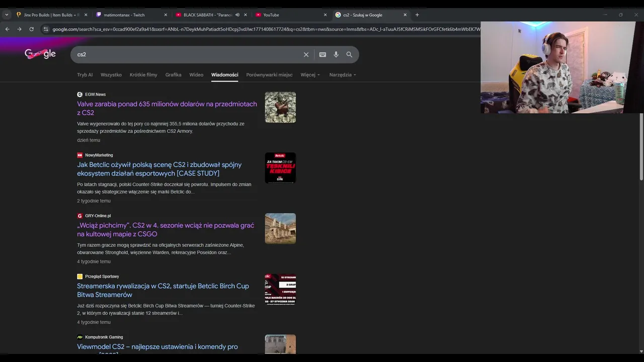This screenshot has width=644, height=362.
Task: Expand the Narzędzia dropdown
Action: (343, 74)
